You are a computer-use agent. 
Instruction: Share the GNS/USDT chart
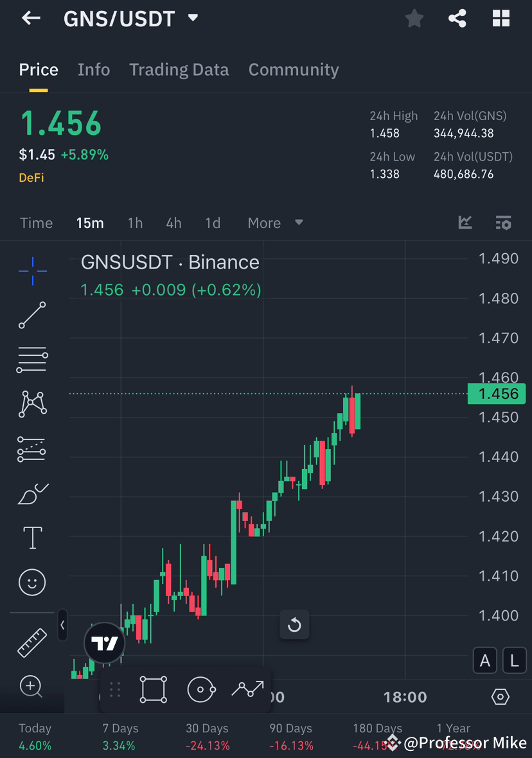pos(457,18)
